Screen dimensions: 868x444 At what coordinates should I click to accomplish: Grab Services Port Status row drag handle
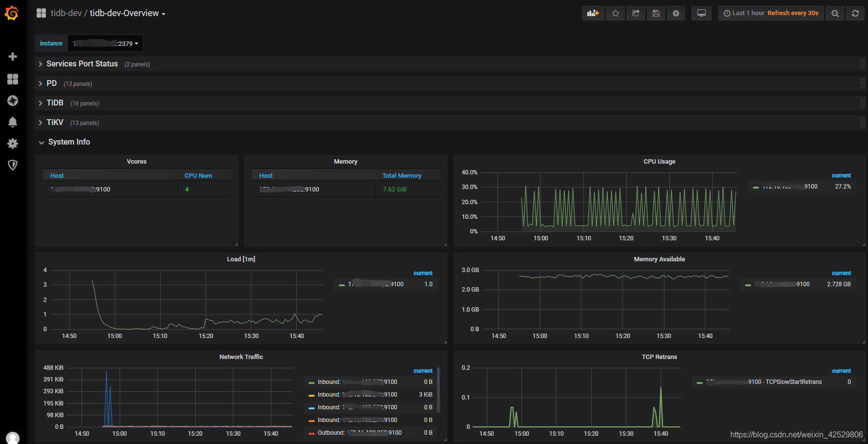click(862, 64)
